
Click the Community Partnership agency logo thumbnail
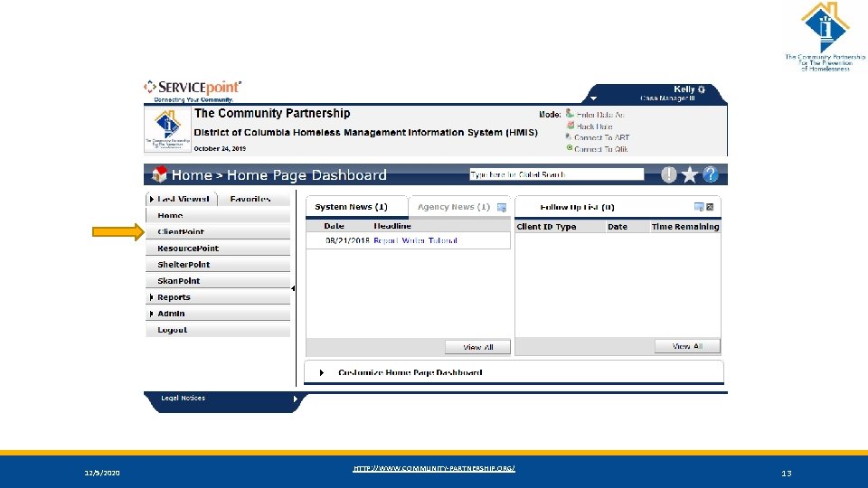coord(167,129)
